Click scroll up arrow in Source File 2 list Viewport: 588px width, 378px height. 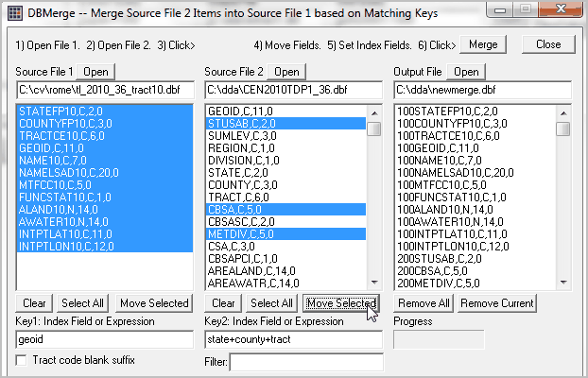pyautogui.click(x=374, y=112)
